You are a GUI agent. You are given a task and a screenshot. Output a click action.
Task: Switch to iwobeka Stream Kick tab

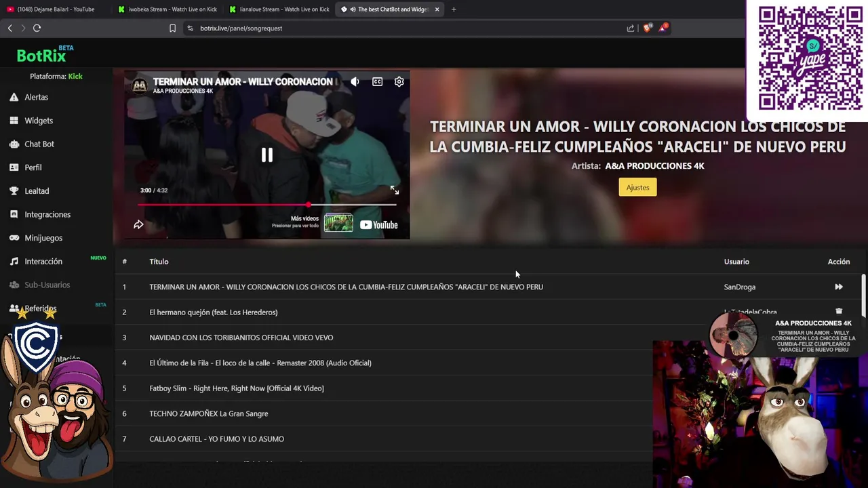coord(167,9)
